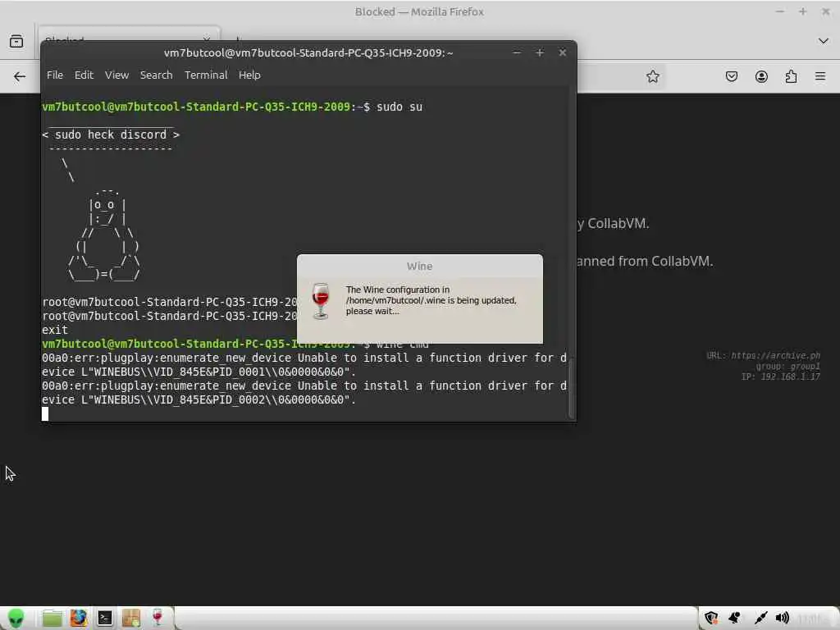This screenshot has height=630, width=840.
Task: Open the file manager in the taskbar
Action: click(x=52, y=619)
